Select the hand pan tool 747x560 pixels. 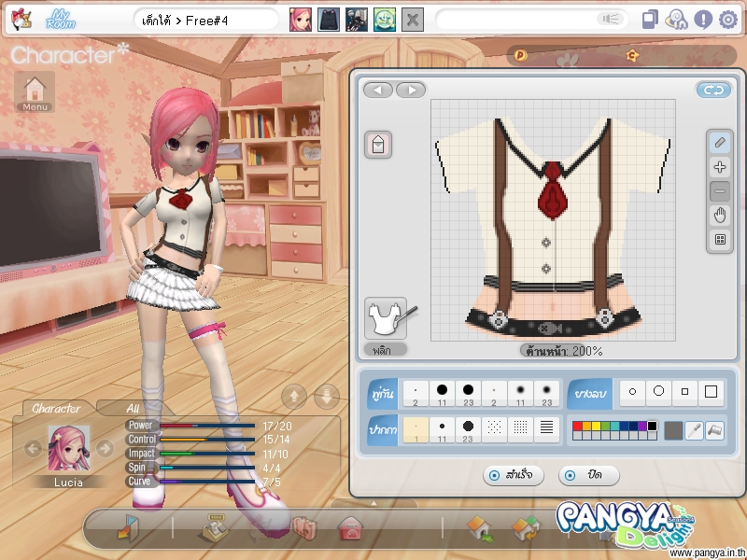(720, 216)
